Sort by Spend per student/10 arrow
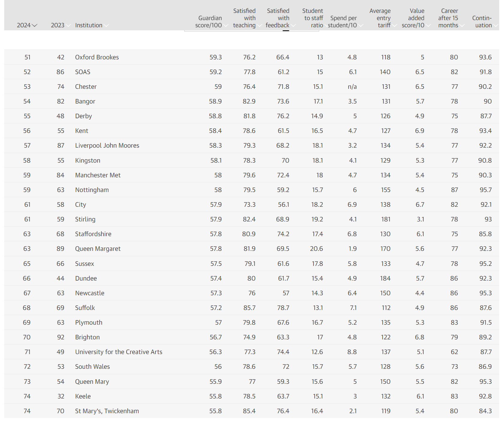504x421 pixels. (361, 26)
